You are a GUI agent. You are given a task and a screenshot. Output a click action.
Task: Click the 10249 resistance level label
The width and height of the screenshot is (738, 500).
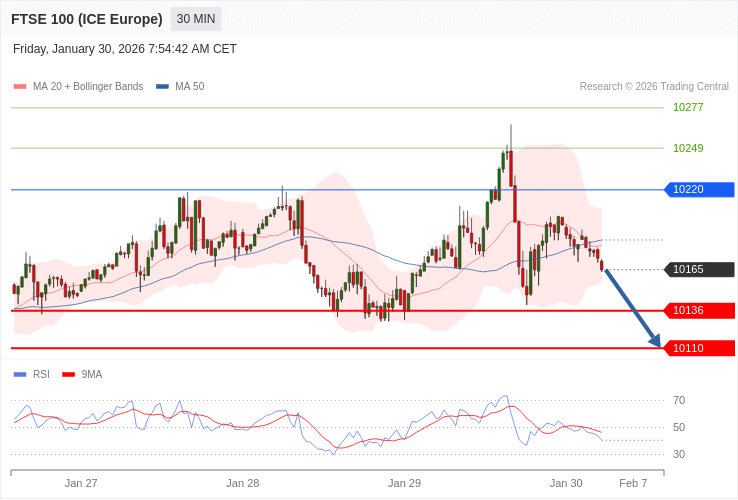click(688, 148)
